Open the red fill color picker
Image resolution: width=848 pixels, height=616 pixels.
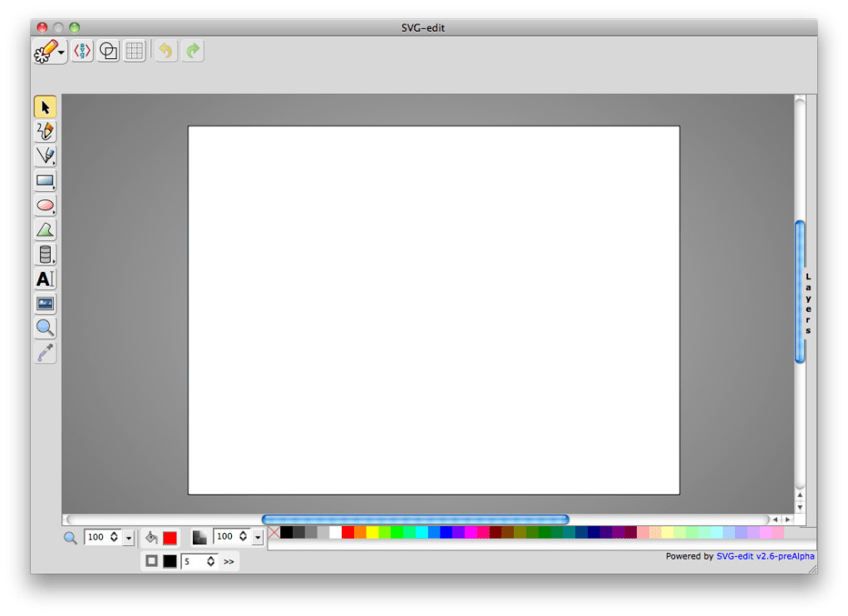170,538
